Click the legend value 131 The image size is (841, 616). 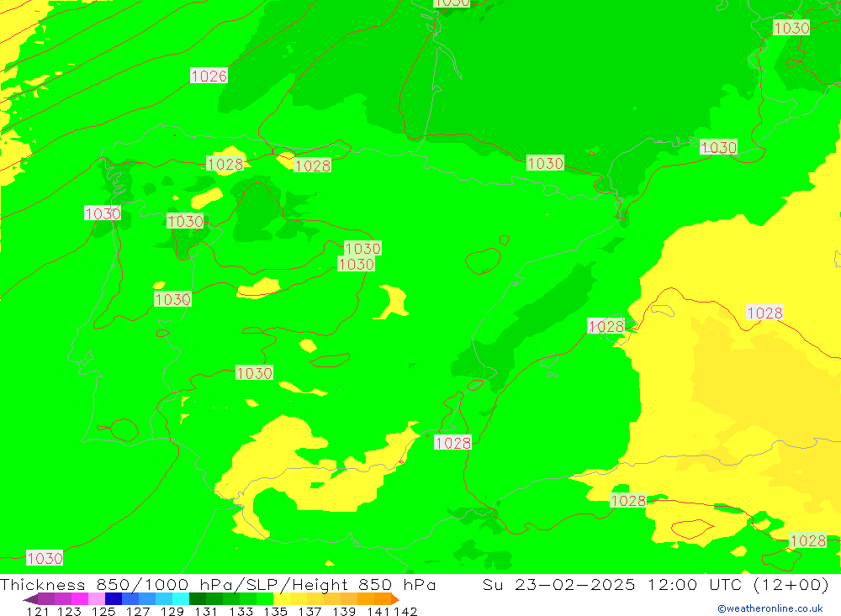click(x=206, y=611)
